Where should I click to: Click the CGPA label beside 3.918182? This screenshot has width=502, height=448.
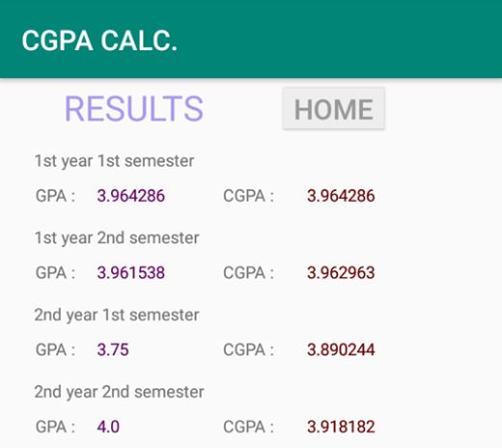click(x=249, y=427)
